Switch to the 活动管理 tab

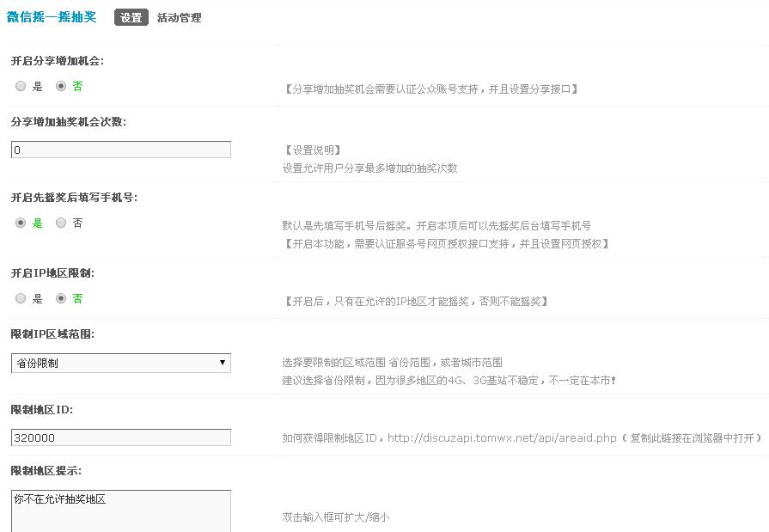click(x=180, y=16)
